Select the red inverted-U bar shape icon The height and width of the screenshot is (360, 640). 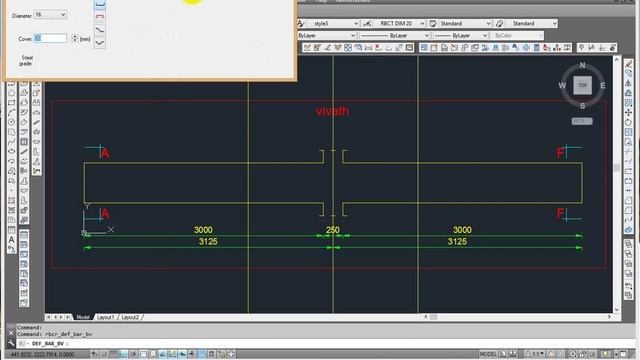coord(100,16)
